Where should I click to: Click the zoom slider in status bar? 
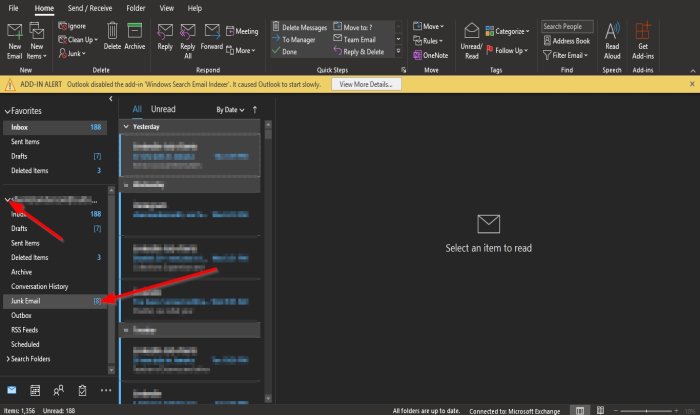click(646, 411)
